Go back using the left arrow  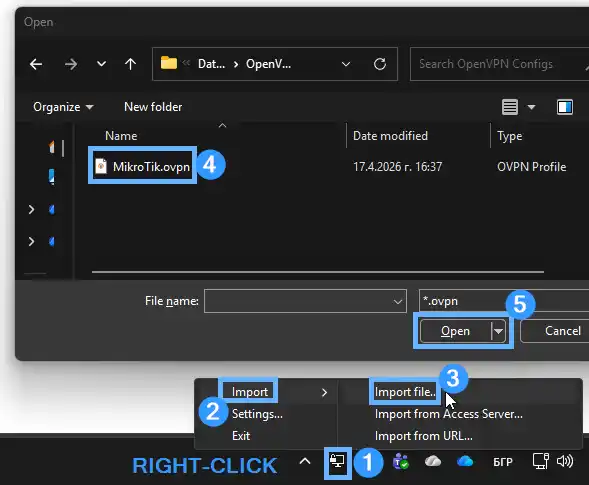click(x=36, y=64)
